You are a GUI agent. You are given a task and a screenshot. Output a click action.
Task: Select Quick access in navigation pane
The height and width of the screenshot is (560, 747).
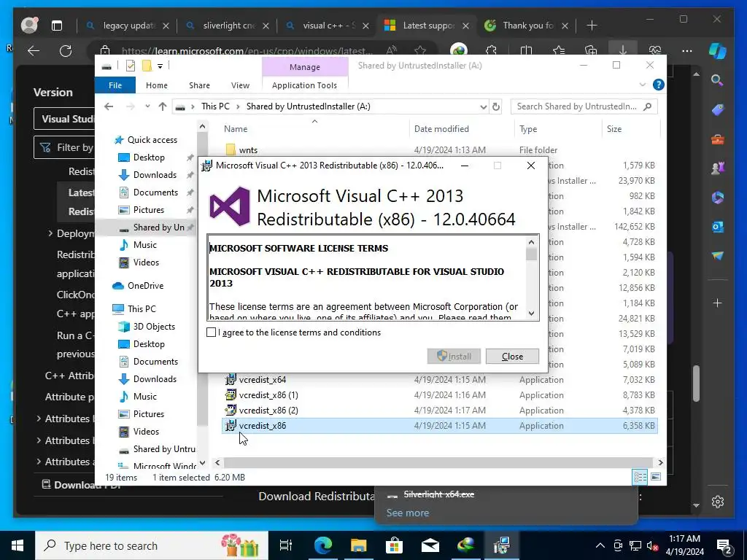point(152,140)
